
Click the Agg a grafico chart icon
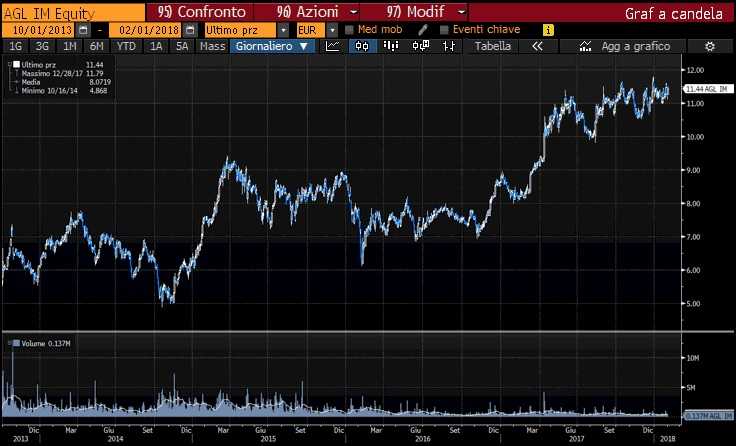(585, 46)
